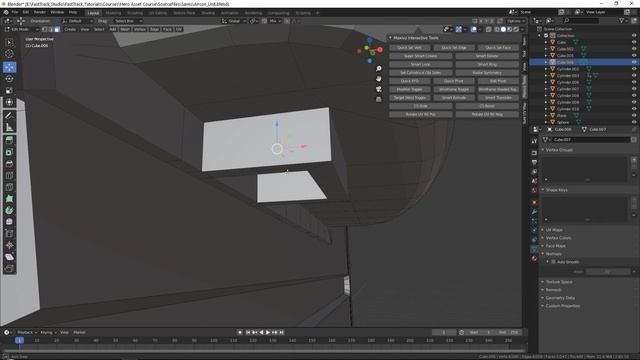The width and height of the screenshot is (640, 360).
Task: Toggle visibility of Cylinder.002
Action: [634, 69]
